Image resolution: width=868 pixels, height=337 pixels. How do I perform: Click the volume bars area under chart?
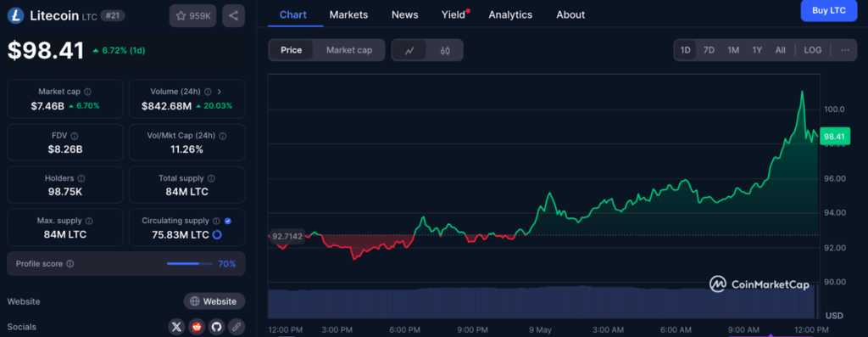click(542, 301)
